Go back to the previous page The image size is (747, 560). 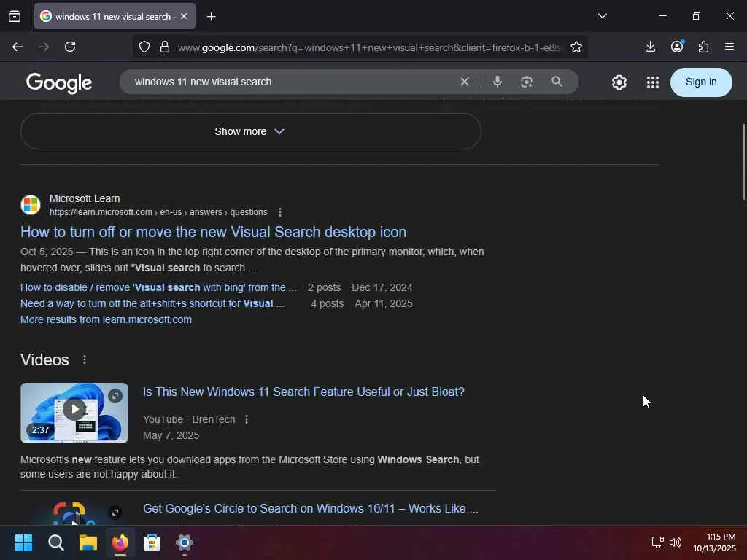pyautogui.click(x=18, y=47)
